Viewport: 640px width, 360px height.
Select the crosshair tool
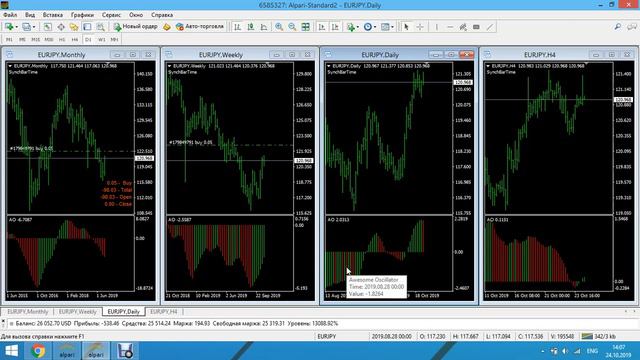tap(420, 27)
